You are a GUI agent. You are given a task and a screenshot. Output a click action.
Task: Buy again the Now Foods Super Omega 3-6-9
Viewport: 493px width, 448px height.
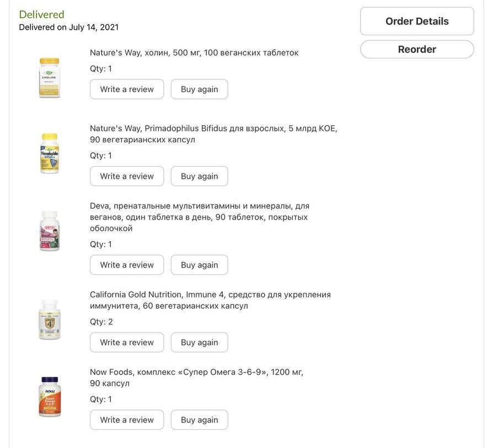coord(199,420)
